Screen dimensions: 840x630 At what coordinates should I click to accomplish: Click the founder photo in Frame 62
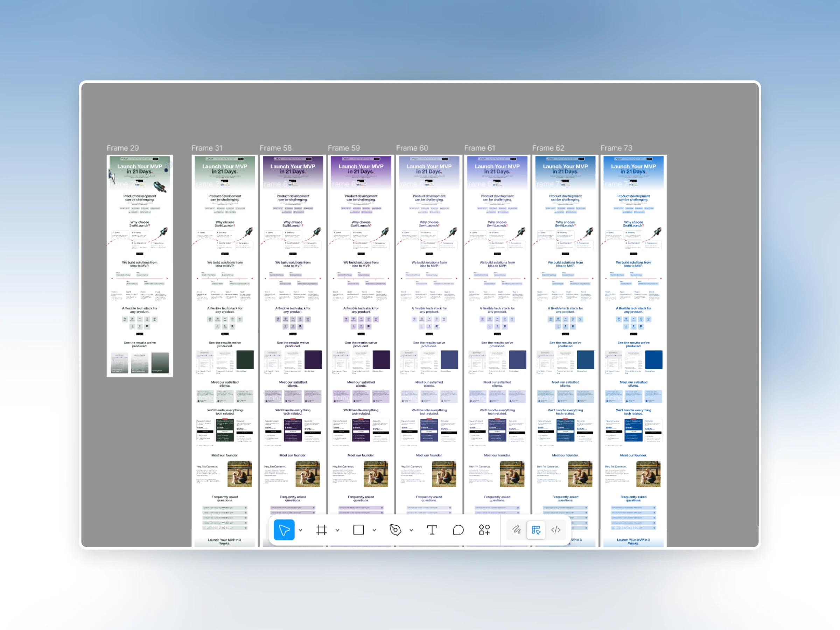pos(580,474)
